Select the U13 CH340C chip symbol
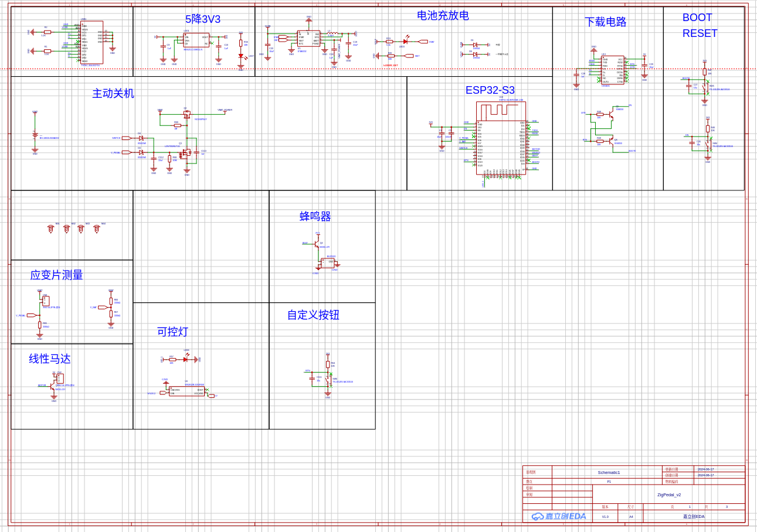757x532 pixels. (x=613, y=70)
